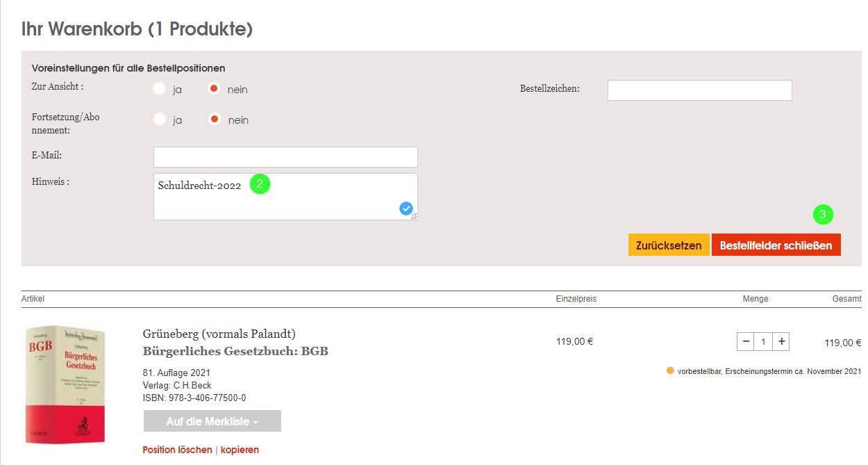This screenshot has height=465, width=868.
Task: Select 'ja' for Zur Ansicht
Action: 160,89
